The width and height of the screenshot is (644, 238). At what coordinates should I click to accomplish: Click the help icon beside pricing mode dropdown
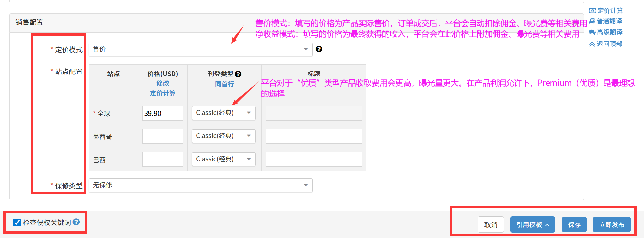[x=319, y=49]
